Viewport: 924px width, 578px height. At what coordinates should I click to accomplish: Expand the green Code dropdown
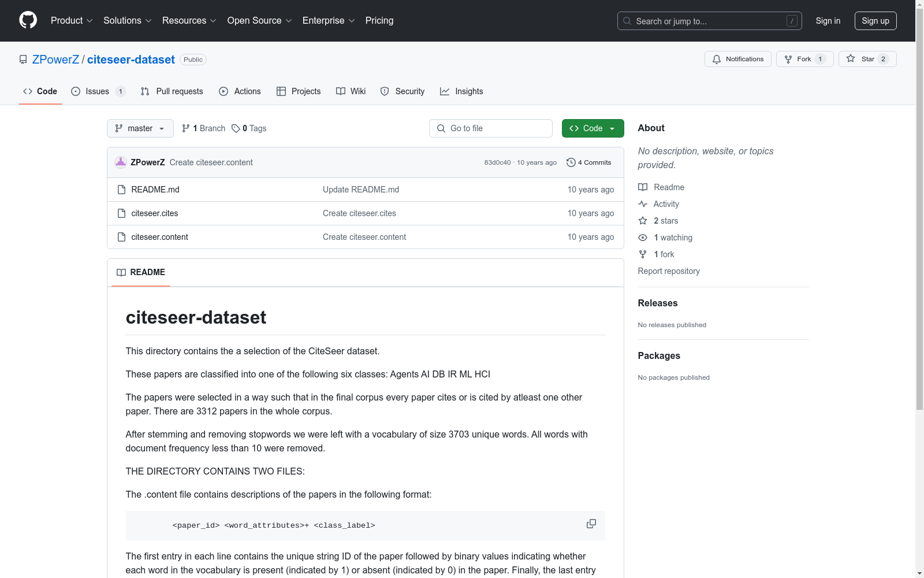(x=593, y=128)
